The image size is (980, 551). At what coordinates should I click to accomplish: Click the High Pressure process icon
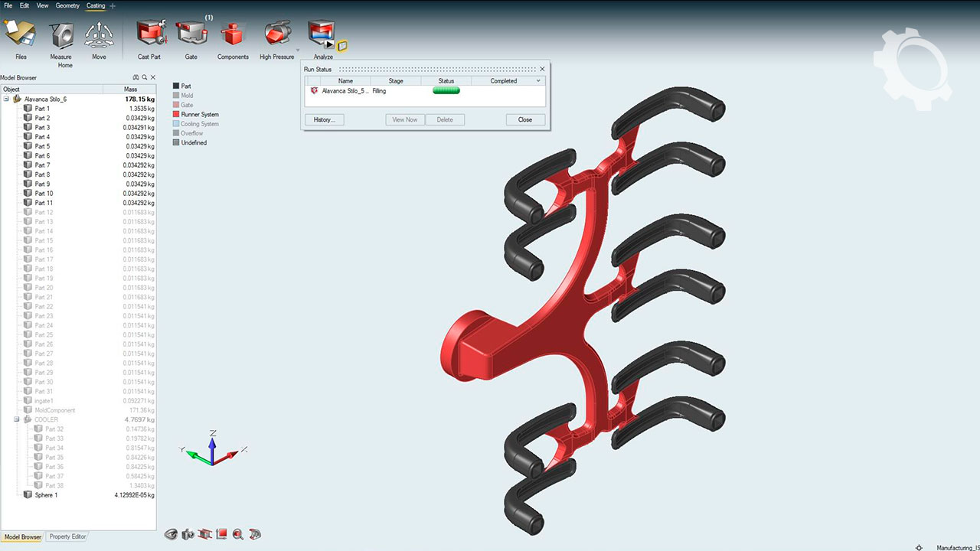point(276,34)
